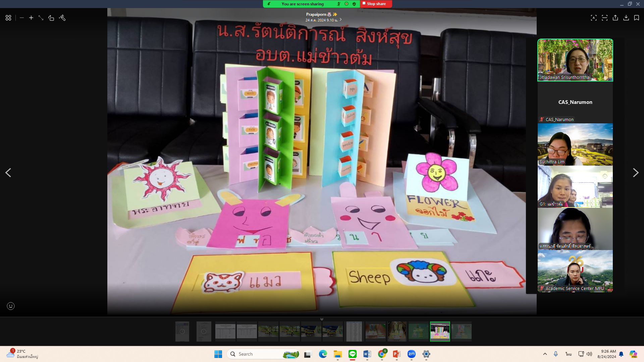Collapse the thumbnail strip chevron
Image resolution: width=644 pixels, height=362 pixels.
(322, 319)
